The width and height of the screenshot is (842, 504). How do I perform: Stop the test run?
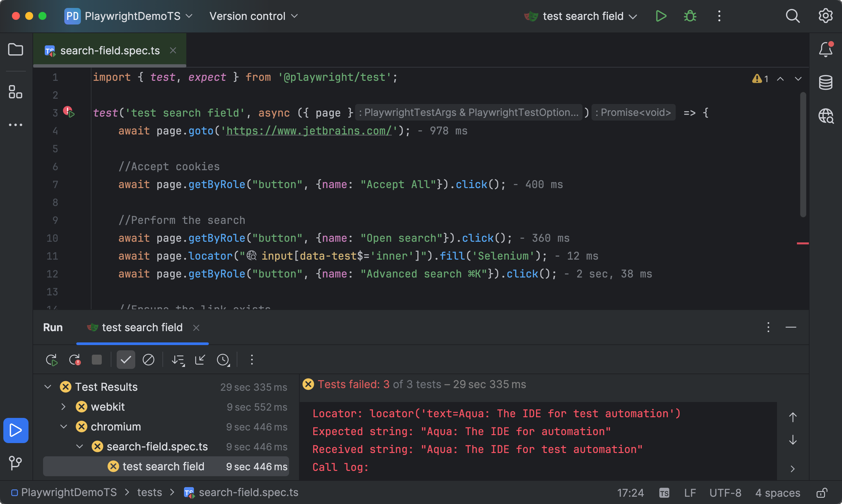96,359
